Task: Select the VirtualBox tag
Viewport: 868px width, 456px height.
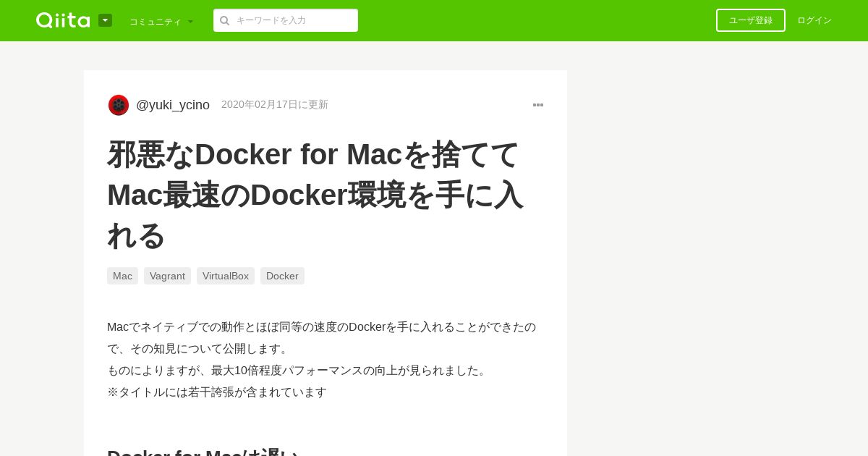Action: pyautogui.click(x=226, y=276)
